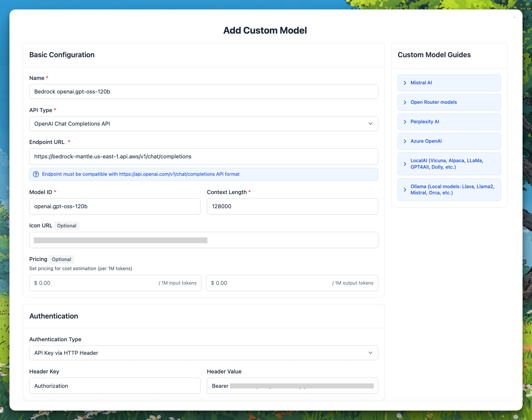This screenshot has height=420, width=532.
Task: Open the API Type dropdown
Action: pyautogui.click(x=203, y=124)
